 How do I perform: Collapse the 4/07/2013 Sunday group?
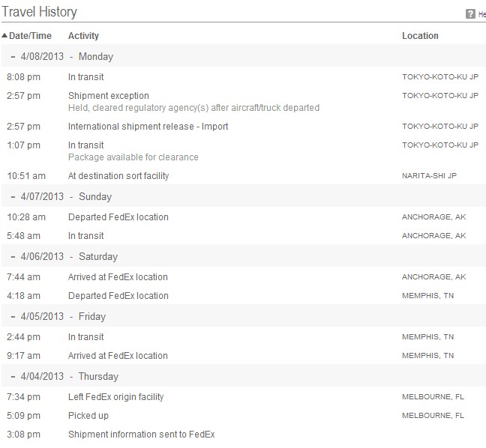[x=13, y=196]
